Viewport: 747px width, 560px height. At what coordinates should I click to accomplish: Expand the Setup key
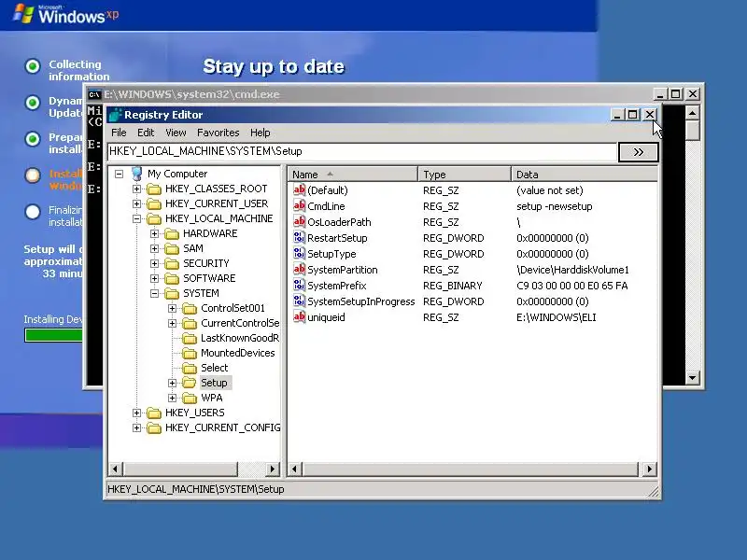(x=172, y=384)
